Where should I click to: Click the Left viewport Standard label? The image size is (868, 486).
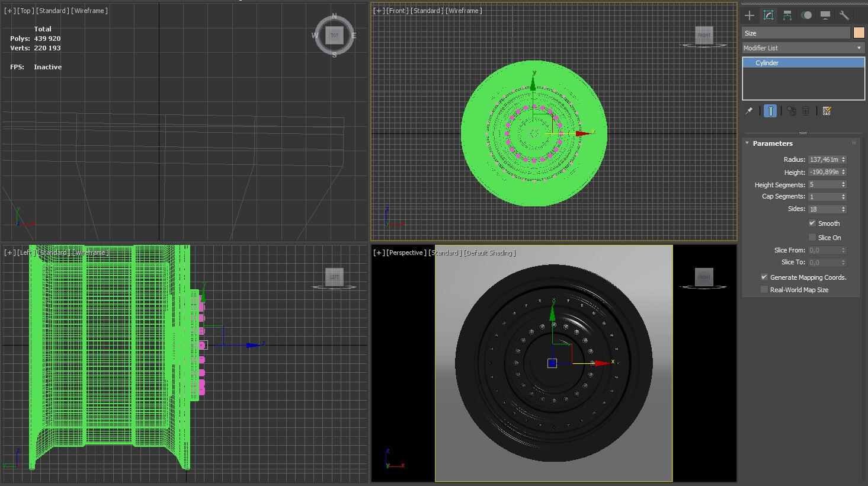coord(53,252)
